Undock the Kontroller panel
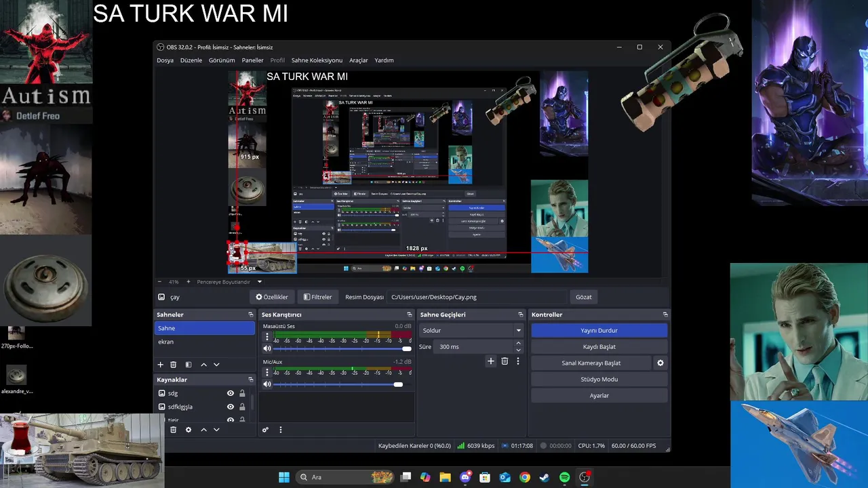Viewport: 868px width, 488px height. tap(665, 314)
